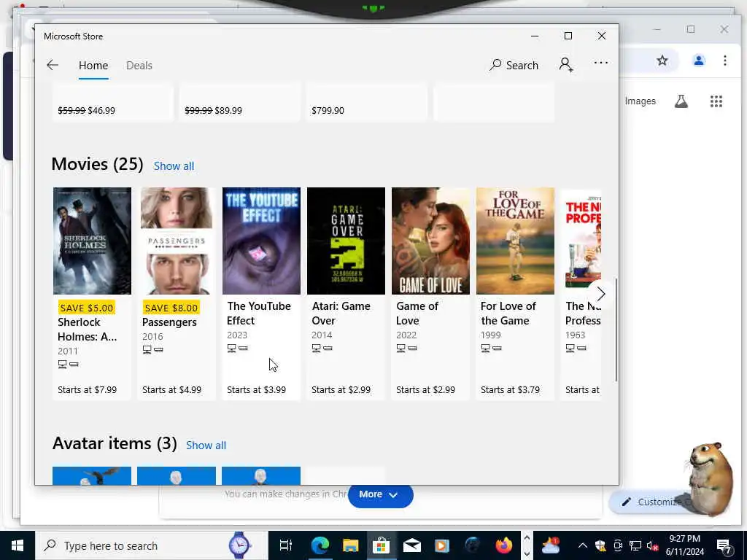Open the Windows Security shield tray icon
Screen dimensions: 747x560
tap(600, 545)
